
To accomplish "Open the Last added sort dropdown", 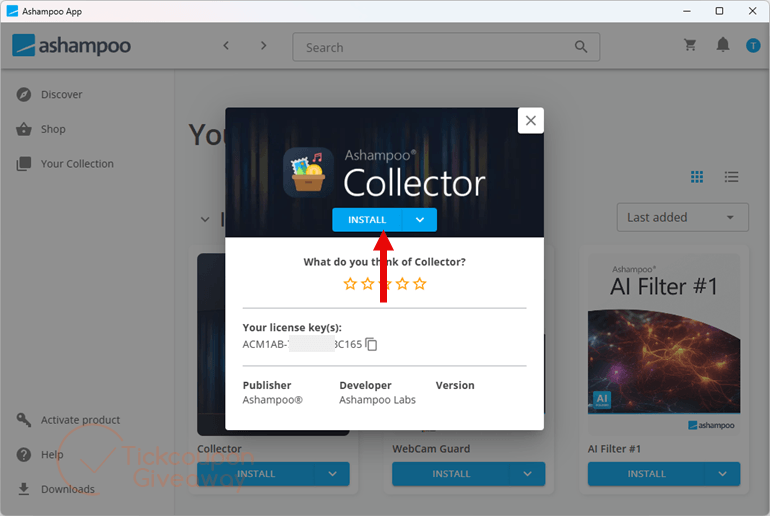I will click(x=683, y=217).
